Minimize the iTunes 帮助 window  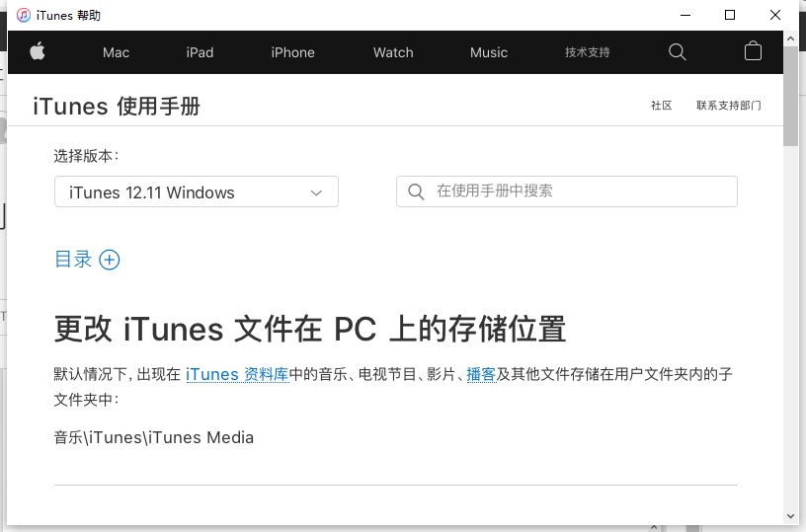click(685, 15)
